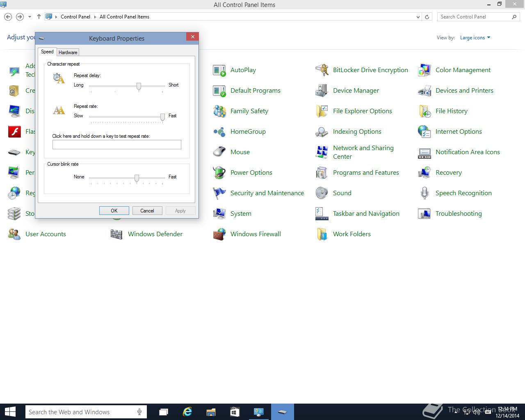The image size is (525, 420).
Task: Click the Repeat delay slider thumb
Action: pos(139,86)
